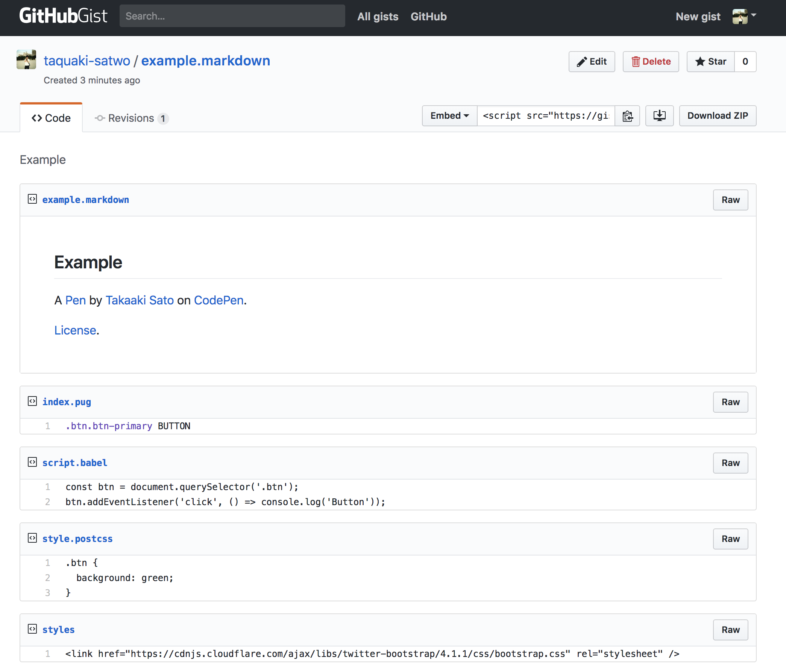Follow the Pen link
Screen dimensions: 786x672
(x=76, y=300)
